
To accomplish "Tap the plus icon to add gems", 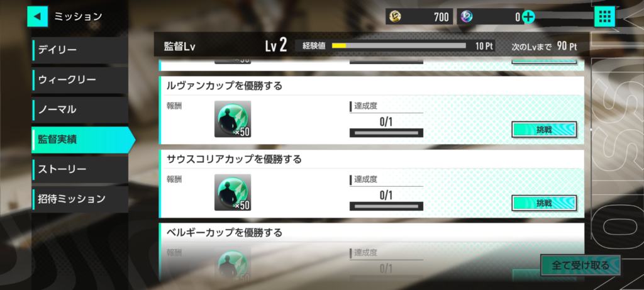I will [x=528, y=17].
